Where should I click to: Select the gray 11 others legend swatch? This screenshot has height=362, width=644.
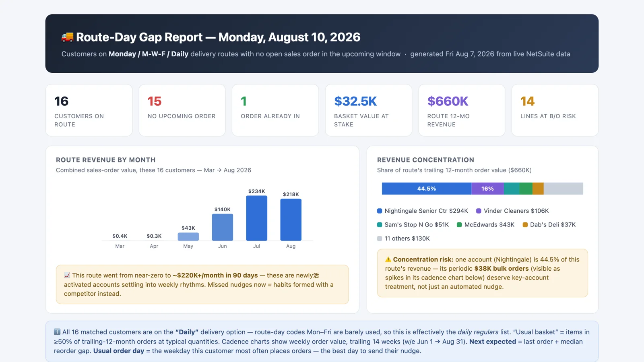[x=380, y=239]
